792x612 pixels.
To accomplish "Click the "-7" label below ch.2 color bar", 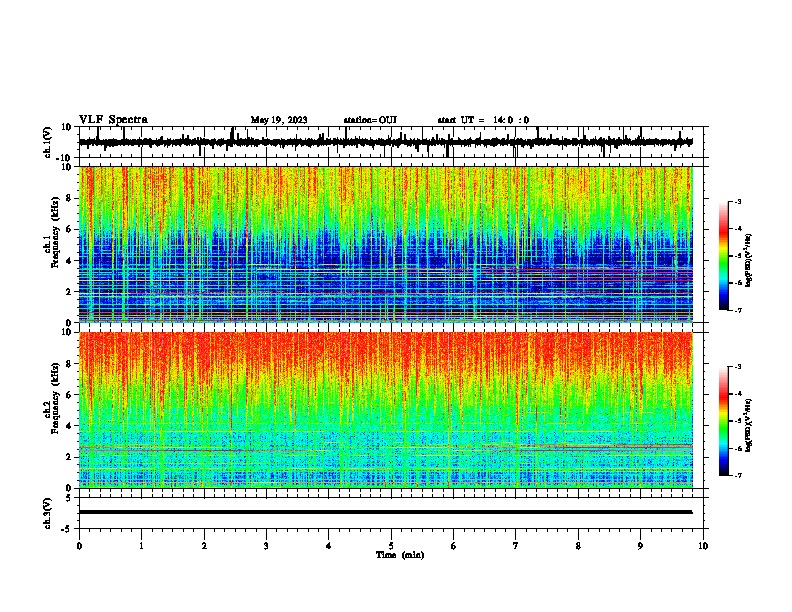I will (738, 475).
